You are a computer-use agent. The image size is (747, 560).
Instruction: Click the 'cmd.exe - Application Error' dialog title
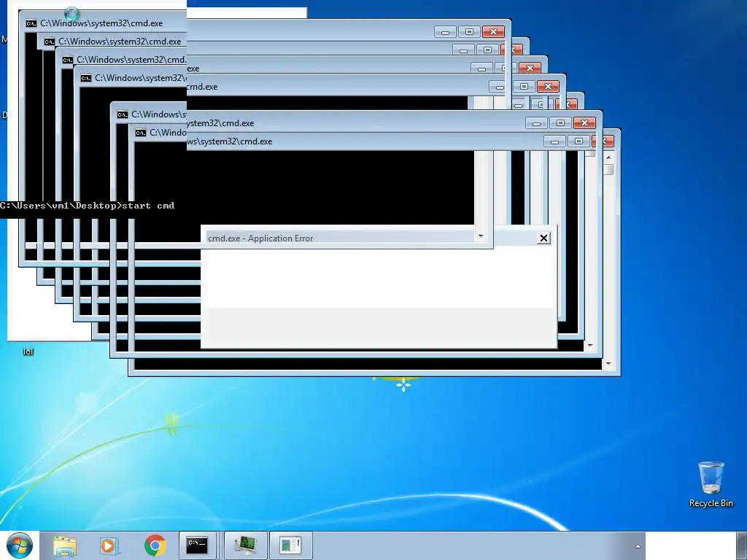click(260, 238)
